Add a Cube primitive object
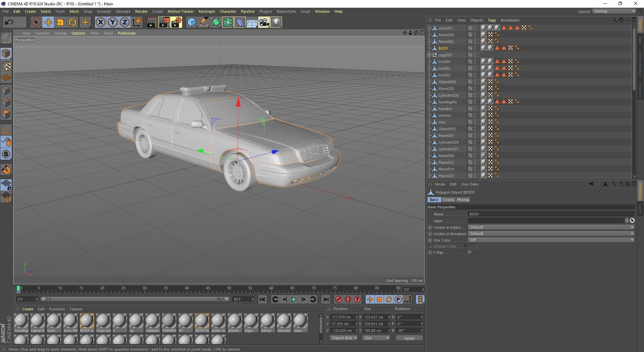The width and height of the screenshot is (644, 352). (192, 22)
